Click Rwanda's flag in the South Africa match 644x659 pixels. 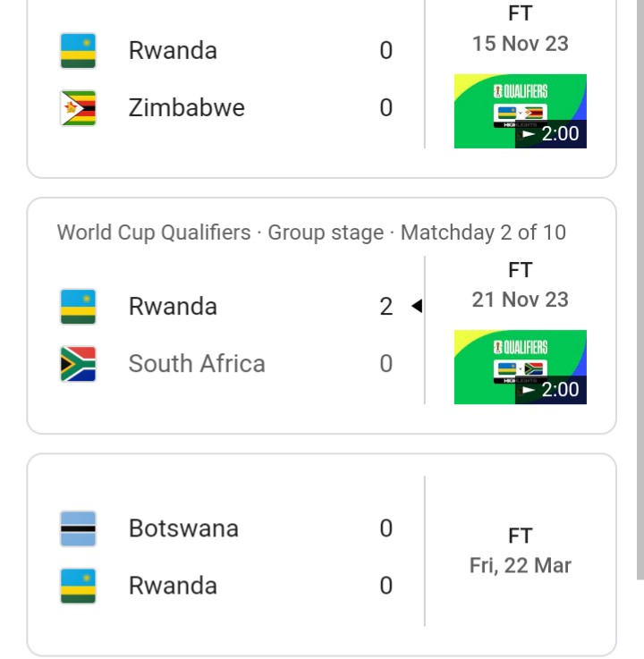click(x=79, y=307)
